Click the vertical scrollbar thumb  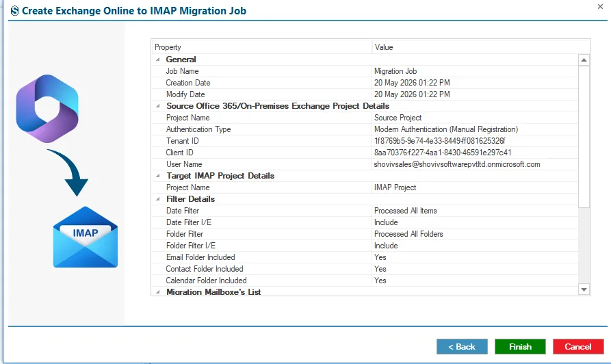point(584,136)
